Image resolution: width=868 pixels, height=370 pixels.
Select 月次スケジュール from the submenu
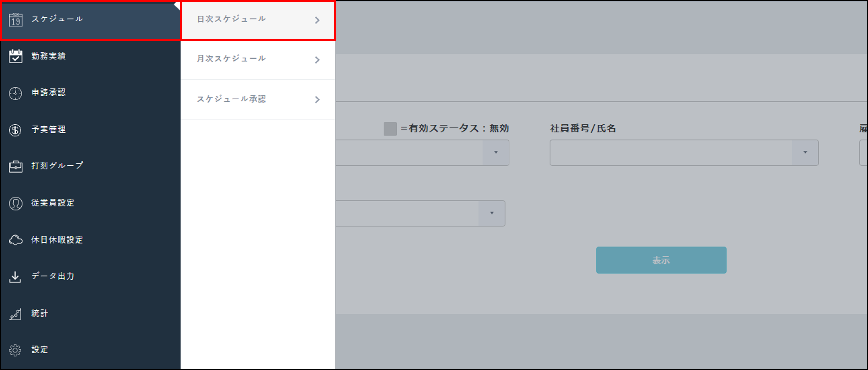click(231, 59)
